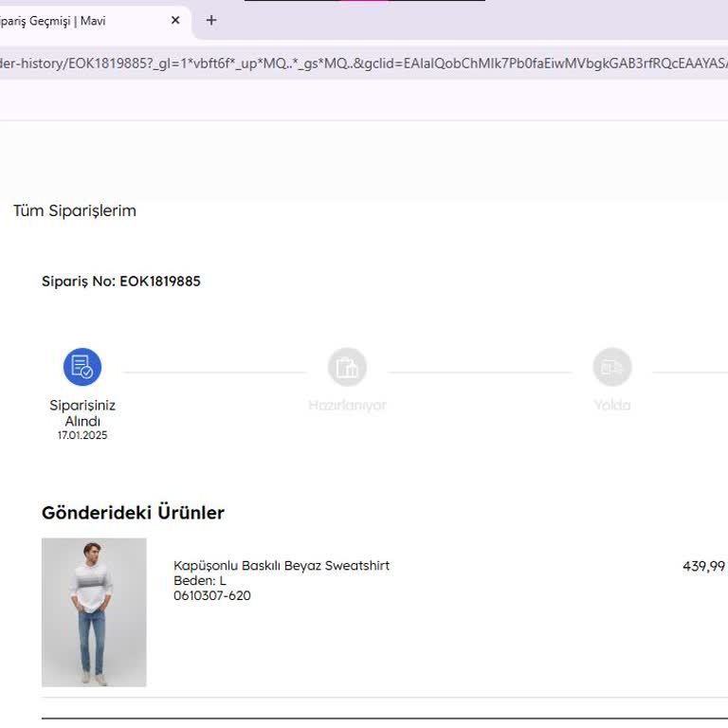Click the 439,99 price

pyautogui.click(x=704, y=567)
